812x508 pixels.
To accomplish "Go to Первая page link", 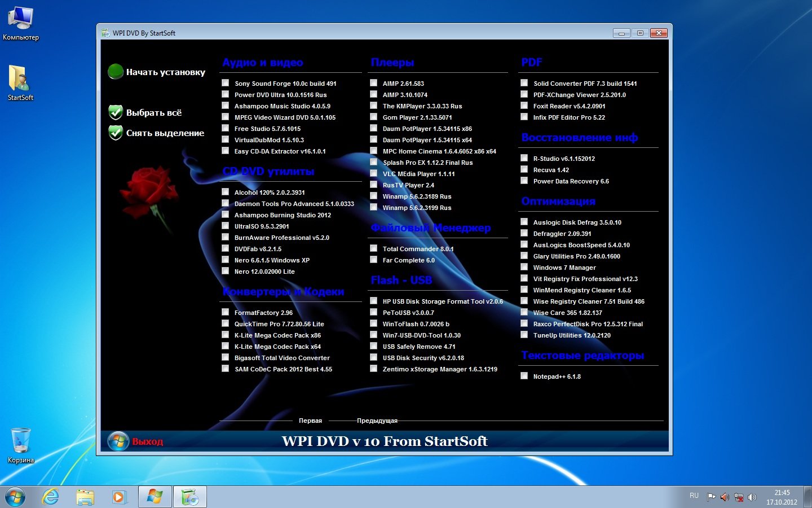I will click(310, 421).
